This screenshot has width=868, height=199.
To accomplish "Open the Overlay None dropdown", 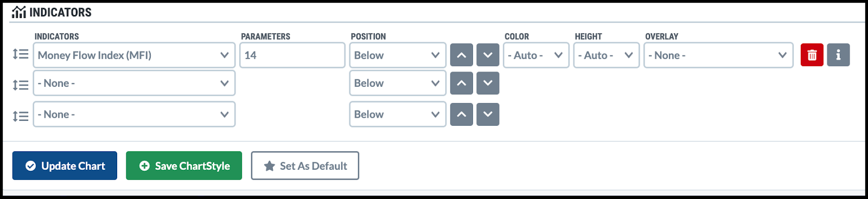I will [x=719, y=55].
